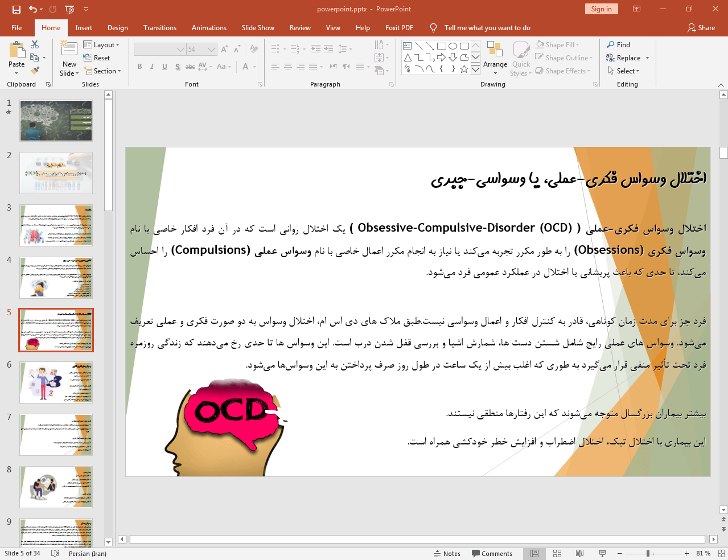Screen dimensions: 728x560
Task: Click the Sign in button
Action: [601, 9]
